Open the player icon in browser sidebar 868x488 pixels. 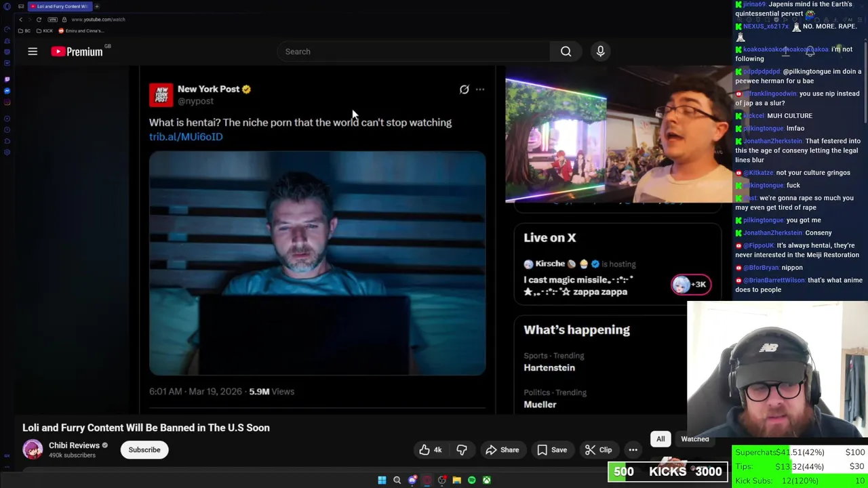point(7,119)
